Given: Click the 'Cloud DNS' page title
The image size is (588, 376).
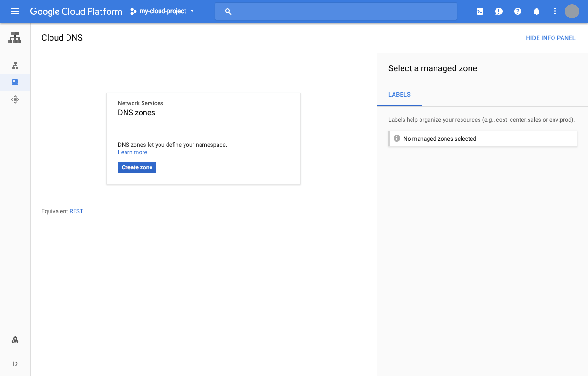Looking at the screenshot, I should pos(62,38).
